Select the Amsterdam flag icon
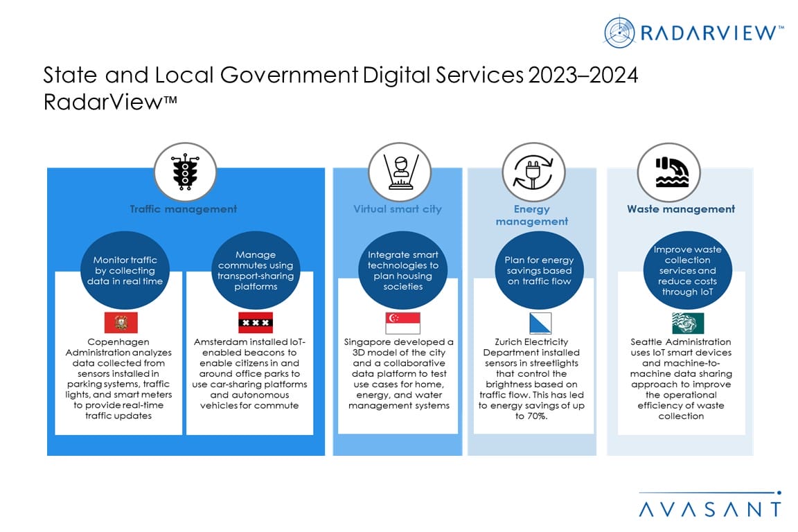Viewport: 798px width, 532px height. click(256, 323)
